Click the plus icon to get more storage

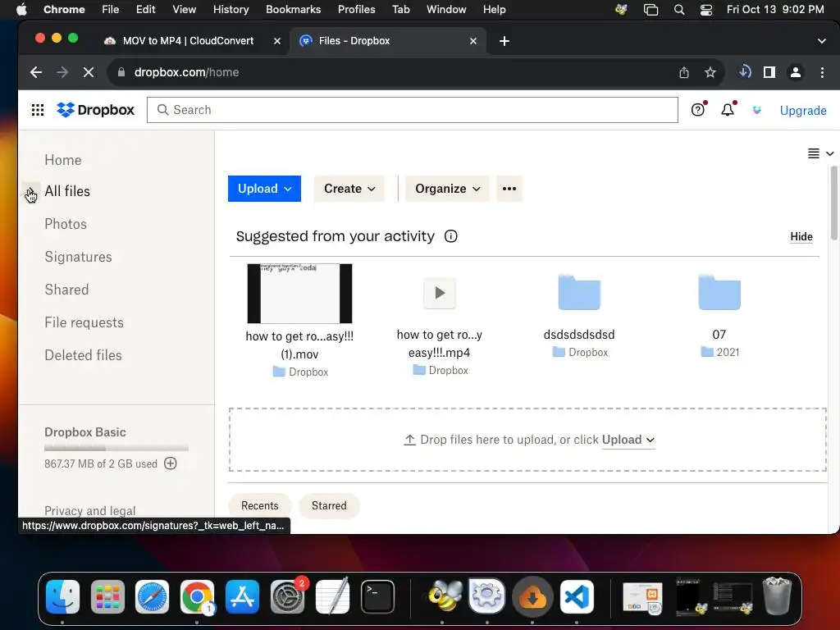point(171,463)
